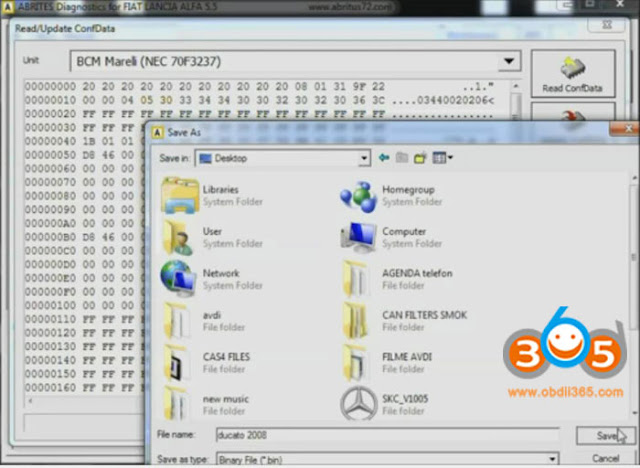
Task: Select the Libraries system folder
Action: coord(212,195)
